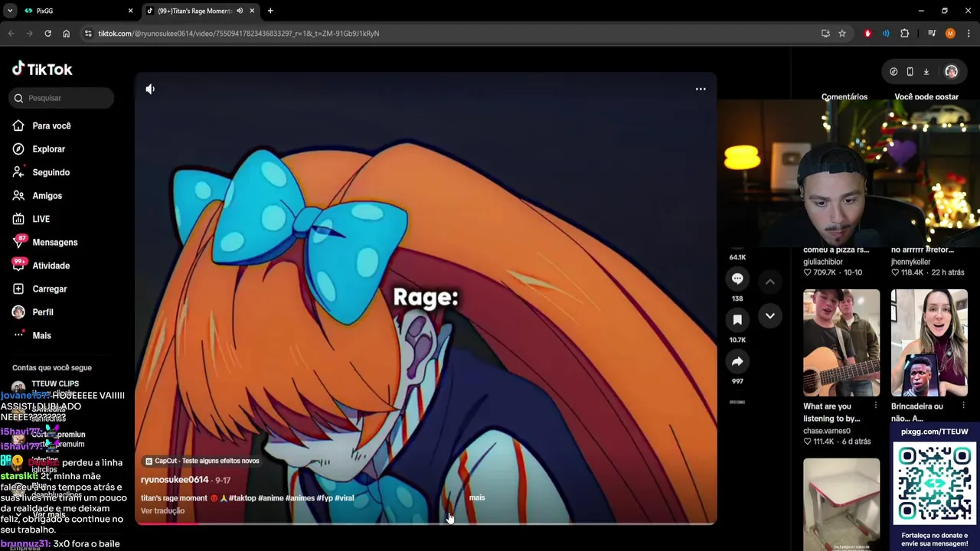The width and height of the screenshot is (980, 551).
Task: Open Atividade notifications
Action: (51, 266)
